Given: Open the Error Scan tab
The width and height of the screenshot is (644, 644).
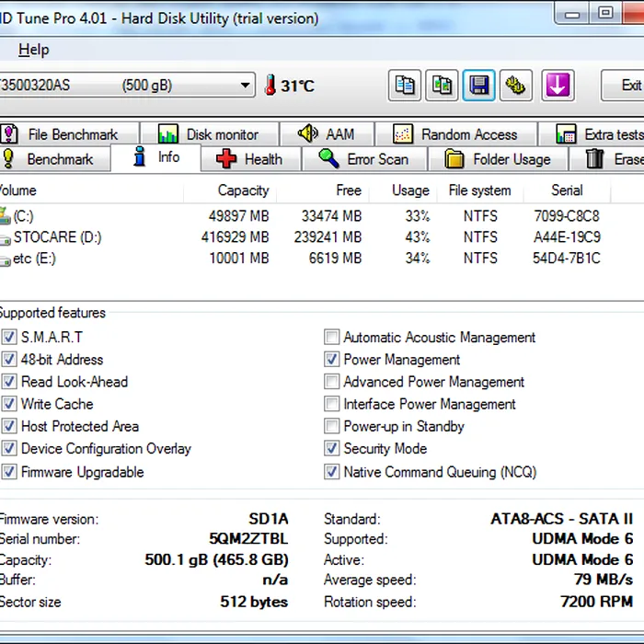Looking at the screenshot, I should 364,159.
